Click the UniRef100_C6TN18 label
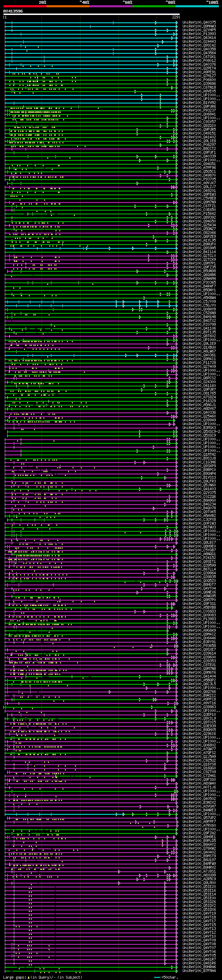222x980 pixels. (199, 88)
